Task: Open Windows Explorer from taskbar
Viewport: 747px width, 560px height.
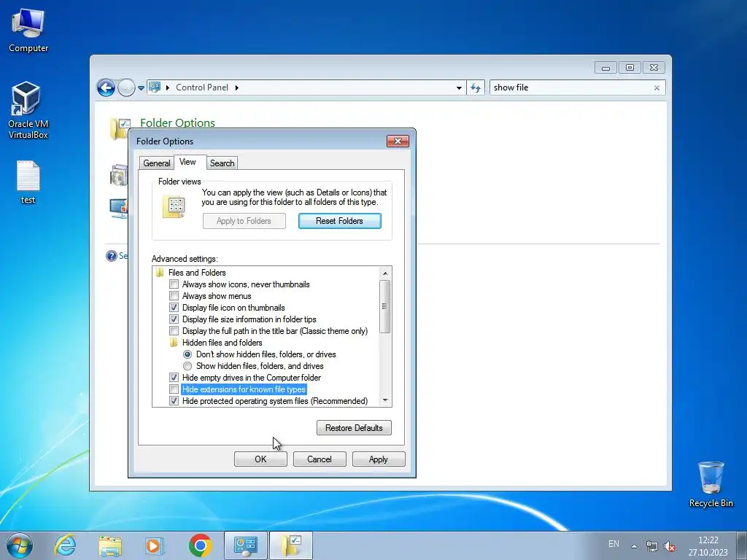Action: [x=110, y=545]
